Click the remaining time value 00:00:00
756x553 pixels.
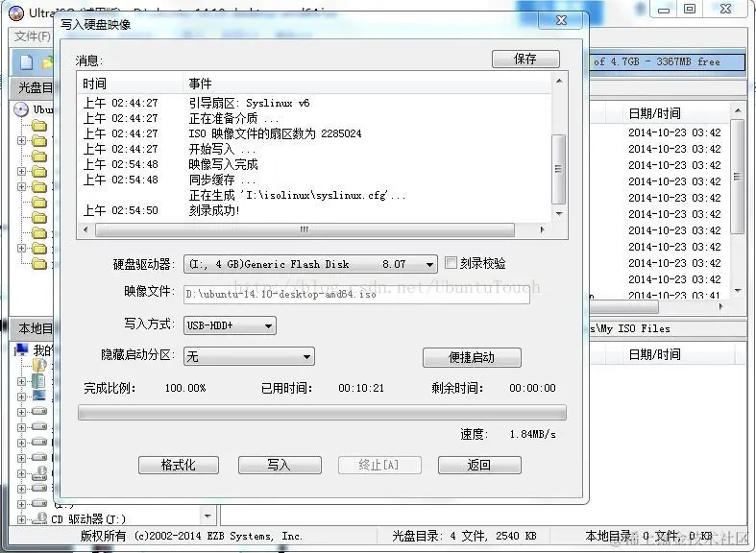[532, 388]
